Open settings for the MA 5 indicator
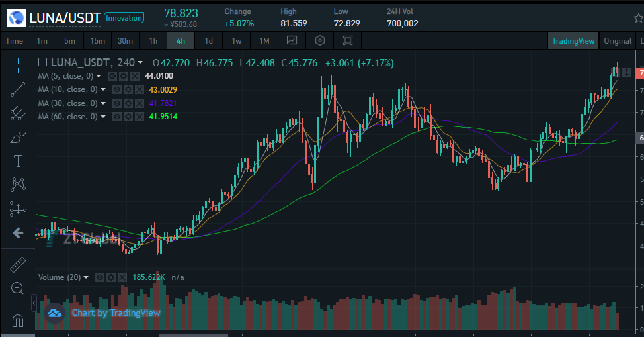 (123, 76)
